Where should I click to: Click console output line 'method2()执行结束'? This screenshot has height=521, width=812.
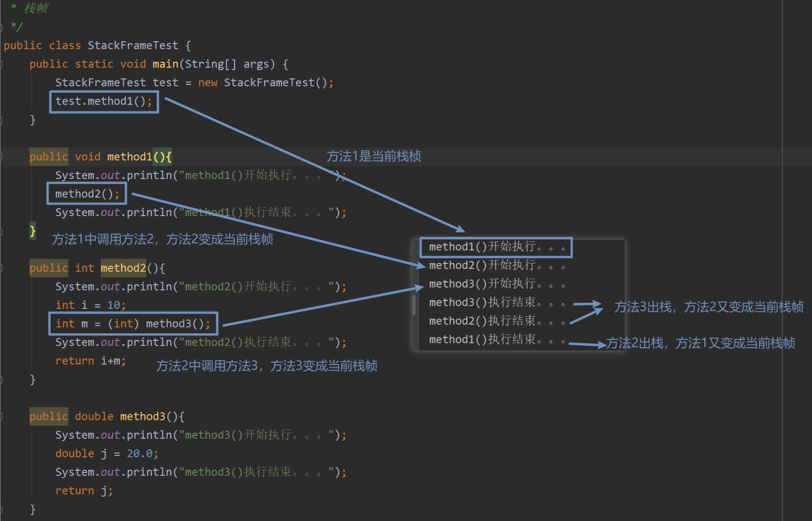tap(497, 321)
